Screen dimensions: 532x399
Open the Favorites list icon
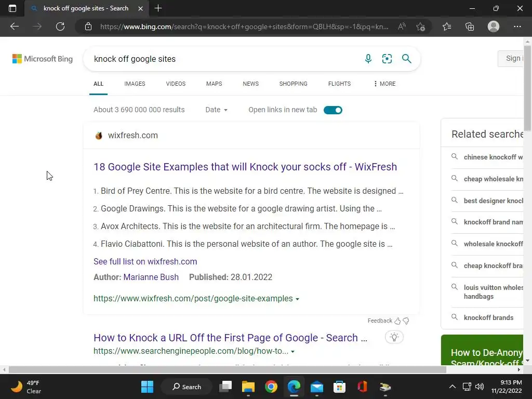click(447, 26)
